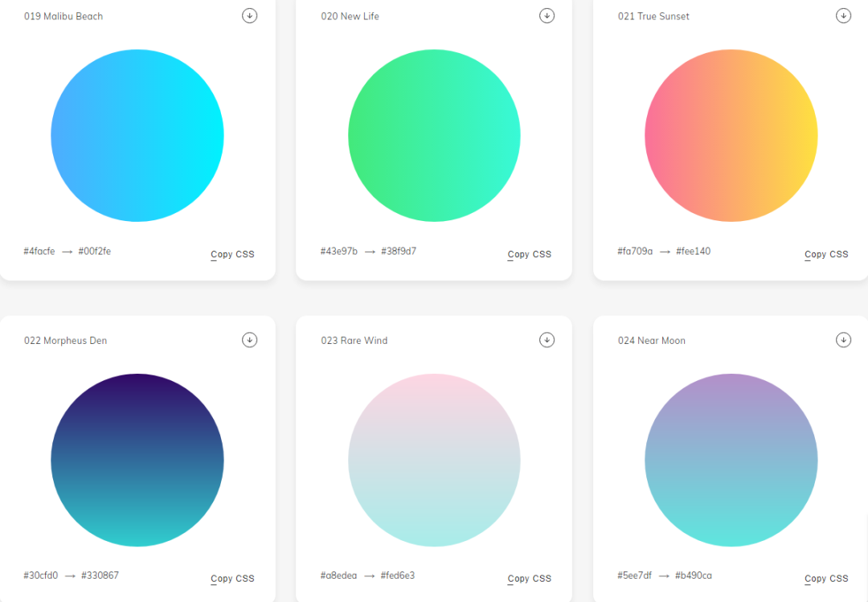Click the #30cfd0 color code
Image resolution: width=868 pixels, height=602 pixels.
(40, 575)
